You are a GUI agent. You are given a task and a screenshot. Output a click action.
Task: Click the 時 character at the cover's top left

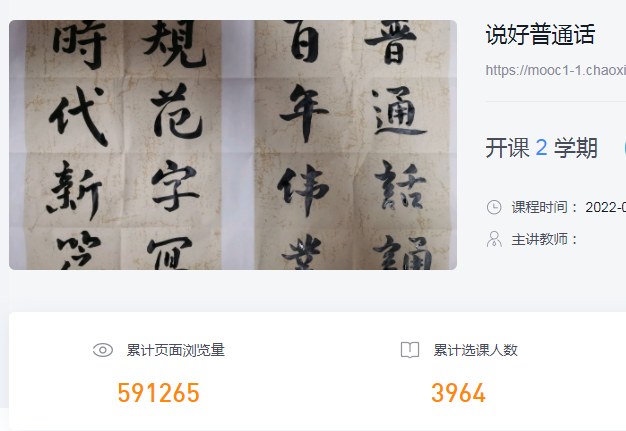(79, 44)
